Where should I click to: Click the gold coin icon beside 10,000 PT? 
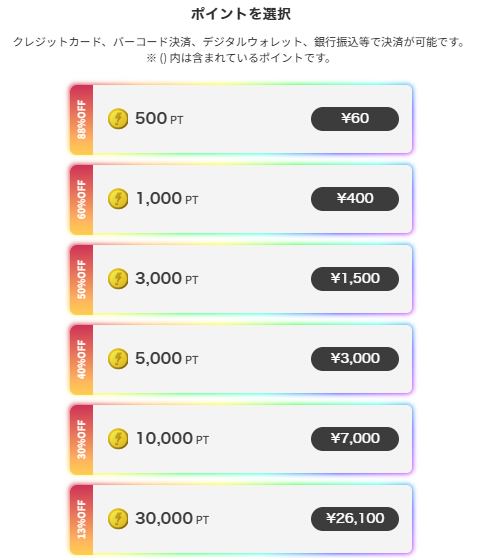coord(118,439)
